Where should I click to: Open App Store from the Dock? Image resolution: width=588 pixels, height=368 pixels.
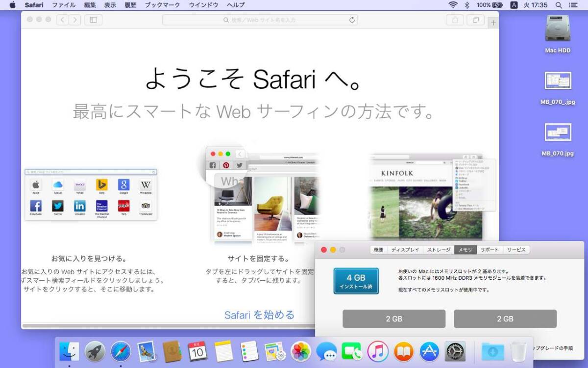click(x=429, y=351)
